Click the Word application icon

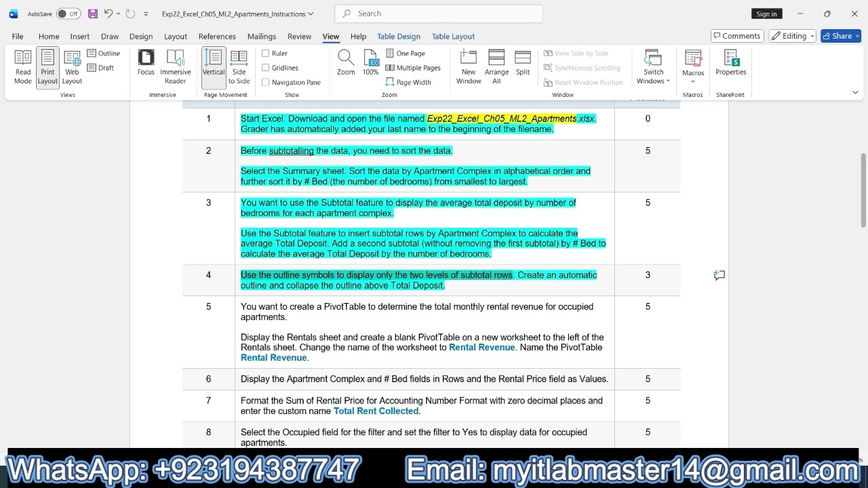(14, 14)
